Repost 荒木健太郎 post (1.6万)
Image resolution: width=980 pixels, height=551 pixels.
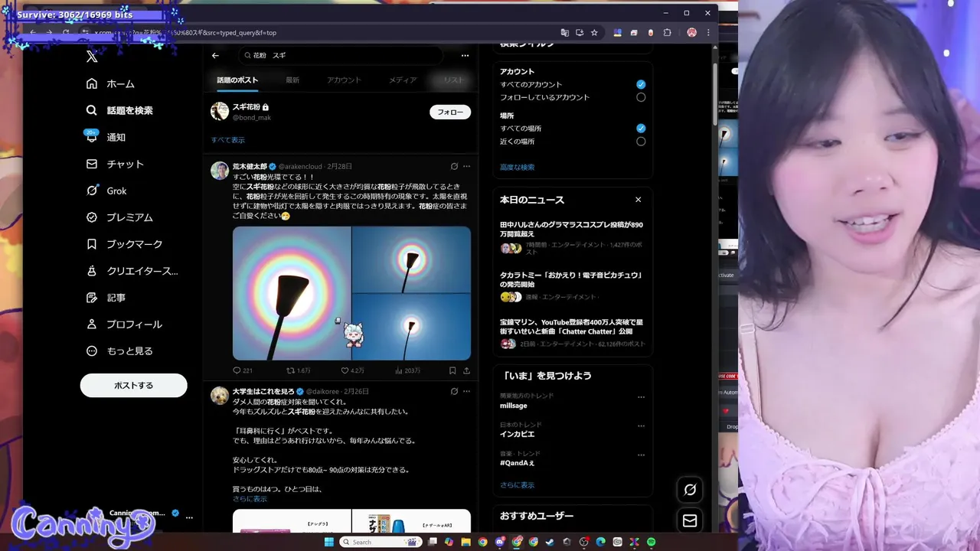pos(298,370)
